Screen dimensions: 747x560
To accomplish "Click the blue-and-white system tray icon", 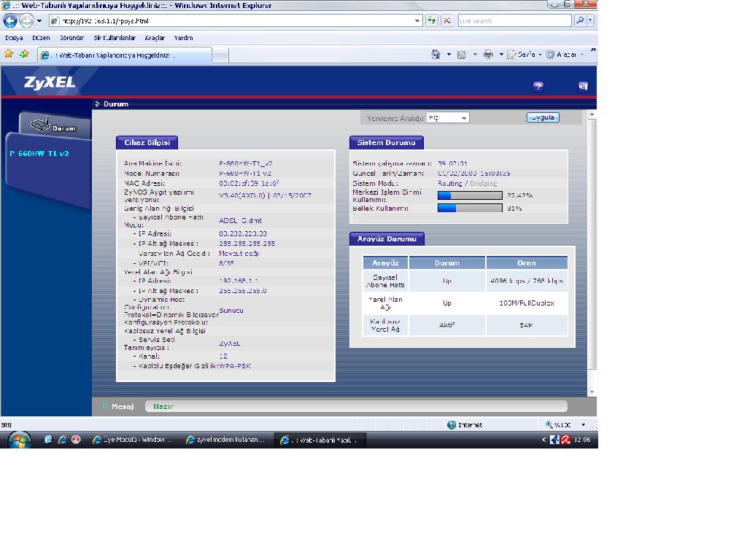I will pyautogui.click(x=554, y=440).
